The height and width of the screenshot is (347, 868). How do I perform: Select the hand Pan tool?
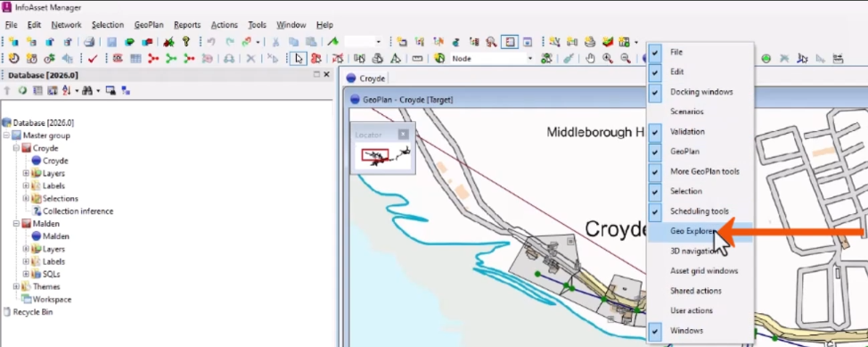[591, 58]
